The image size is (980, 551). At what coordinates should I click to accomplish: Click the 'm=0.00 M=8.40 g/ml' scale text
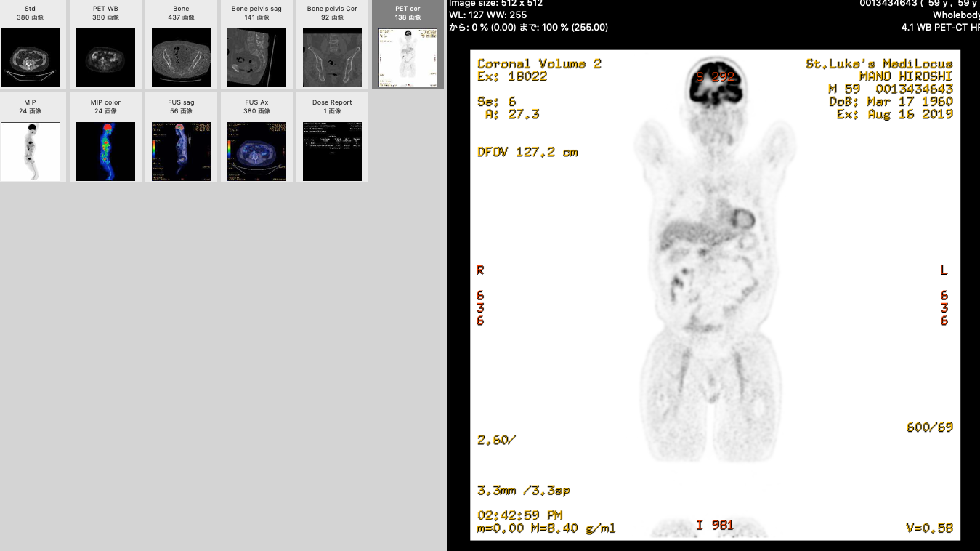pos(546,528)
